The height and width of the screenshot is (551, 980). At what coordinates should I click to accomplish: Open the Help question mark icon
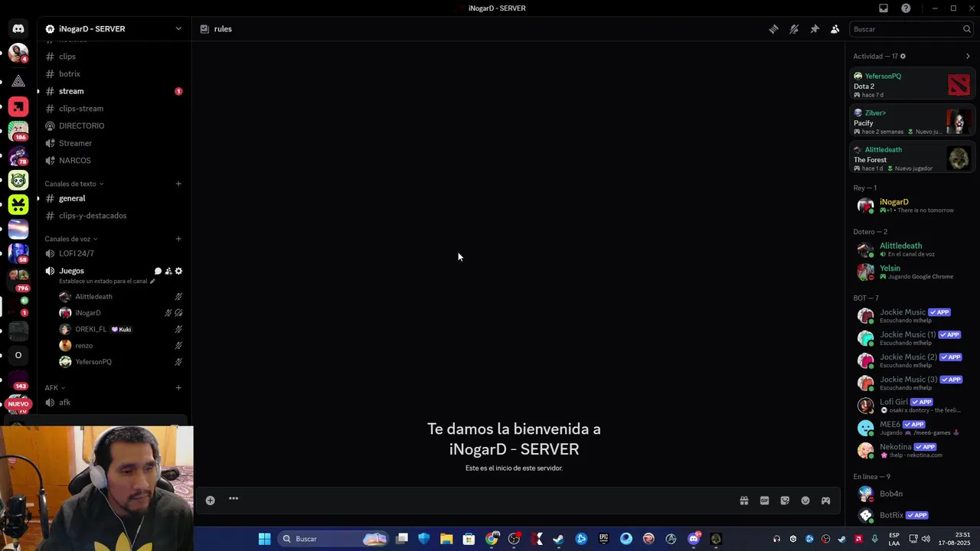pyautogui.click(x=906, y=8)
